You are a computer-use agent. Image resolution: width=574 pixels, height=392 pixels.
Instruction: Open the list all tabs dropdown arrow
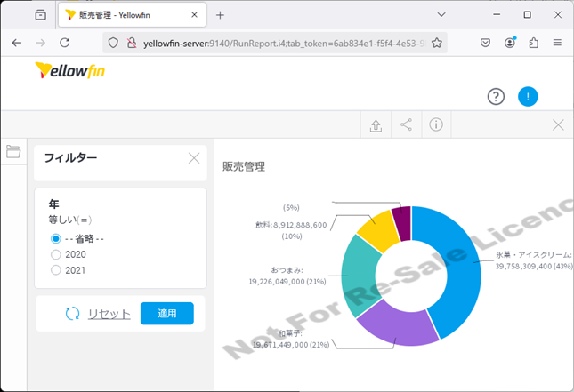[441, 14]
